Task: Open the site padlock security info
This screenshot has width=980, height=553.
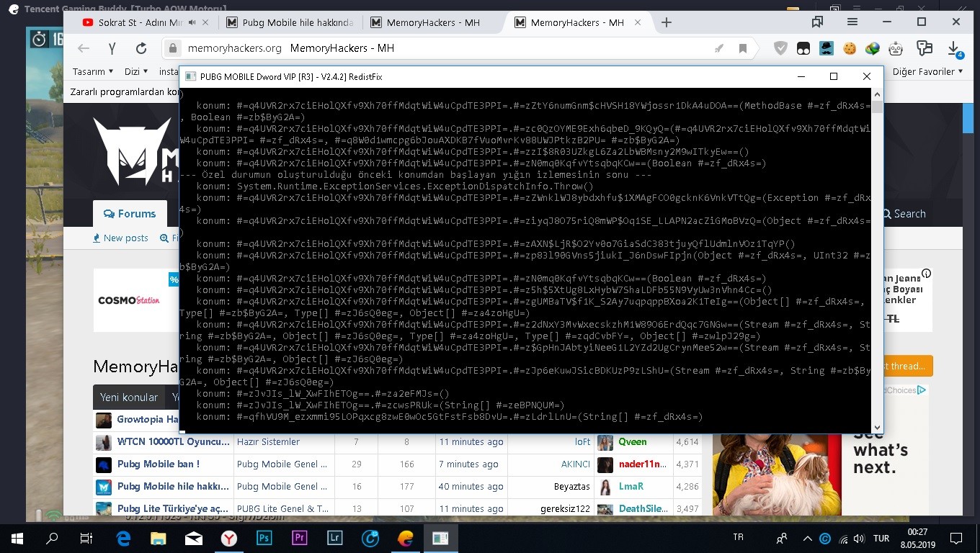Action: pyautogui.click(x=172, y=48)
